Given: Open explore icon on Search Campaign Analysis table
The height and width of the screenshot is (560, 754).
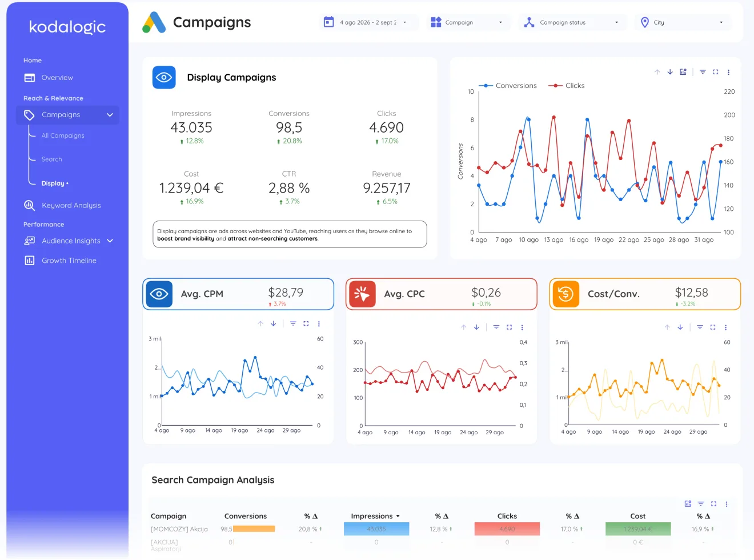Looking at the screenshot, I should point(688,504).
